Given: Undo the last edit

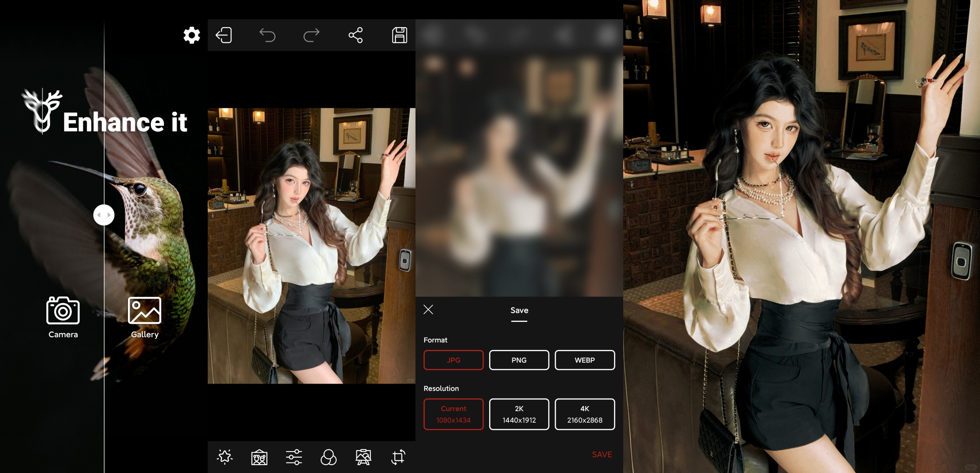Looking at the screenshot, I should coord(267,35).
